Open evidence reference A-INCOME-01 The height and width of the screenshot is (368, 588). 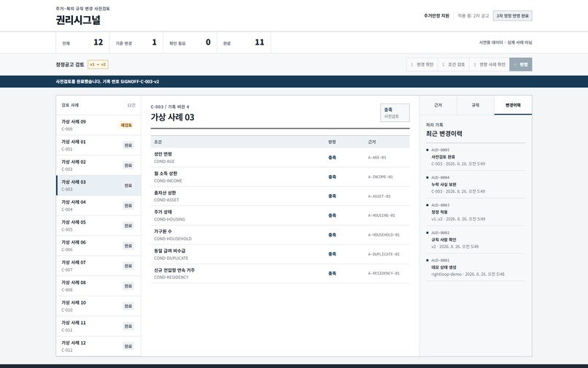(380, 177)
